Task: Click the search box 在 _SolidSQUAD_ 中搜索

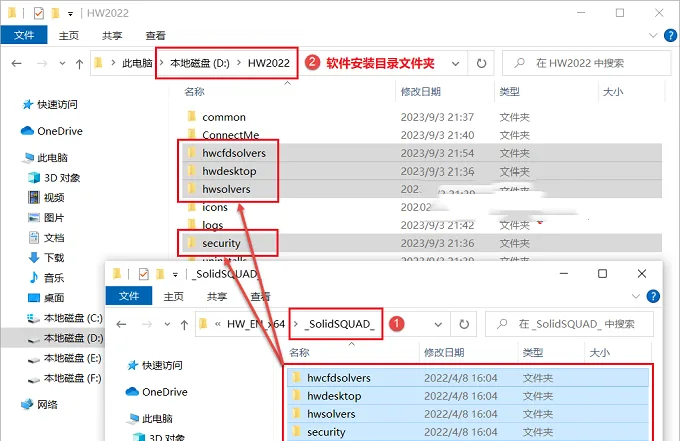Action: click(x=569, y=324)
